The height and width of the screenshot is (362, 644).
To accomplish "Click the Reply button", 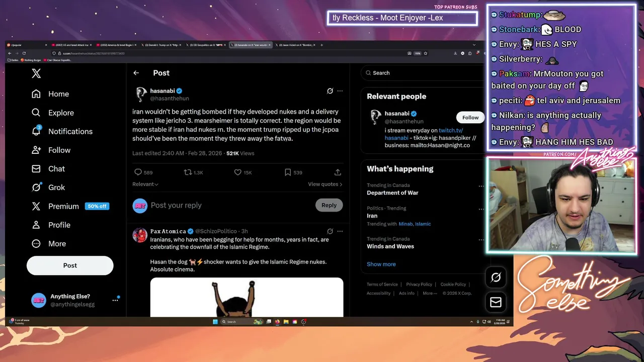I will click(x=329, y=205).
